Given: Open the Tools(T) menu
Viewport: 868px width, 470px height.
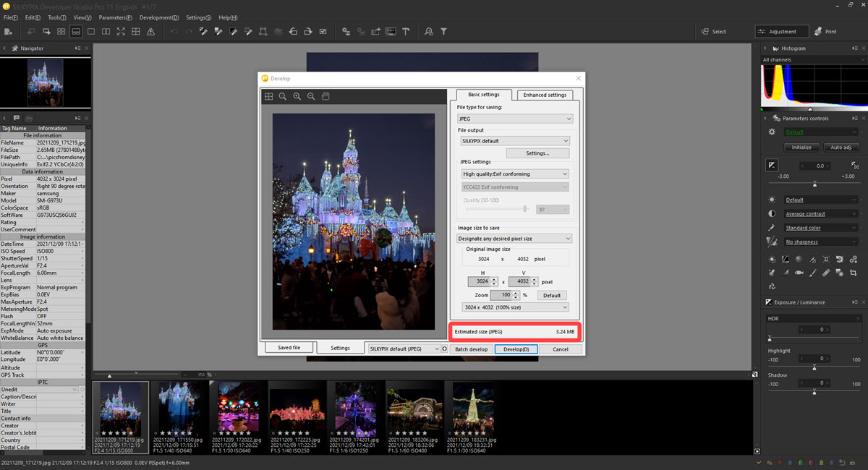Looking at the screenshot, I should point(57,17).
